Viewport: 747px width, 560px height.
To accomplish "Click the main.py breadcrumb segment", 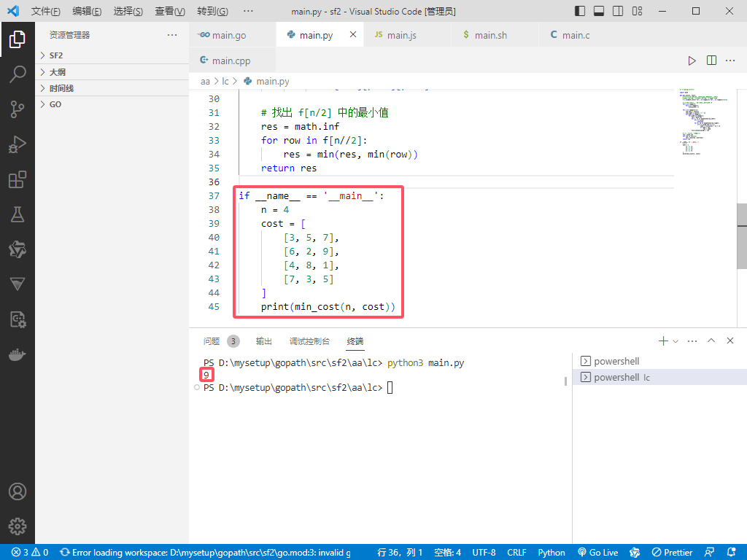I will pos(267,82).
